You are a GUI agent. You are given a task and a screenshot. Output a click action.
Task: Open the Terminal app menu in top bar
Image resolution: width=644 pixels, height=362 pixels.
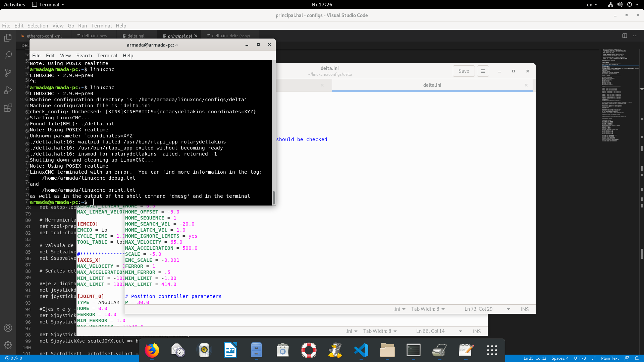(x=48, y=5)
